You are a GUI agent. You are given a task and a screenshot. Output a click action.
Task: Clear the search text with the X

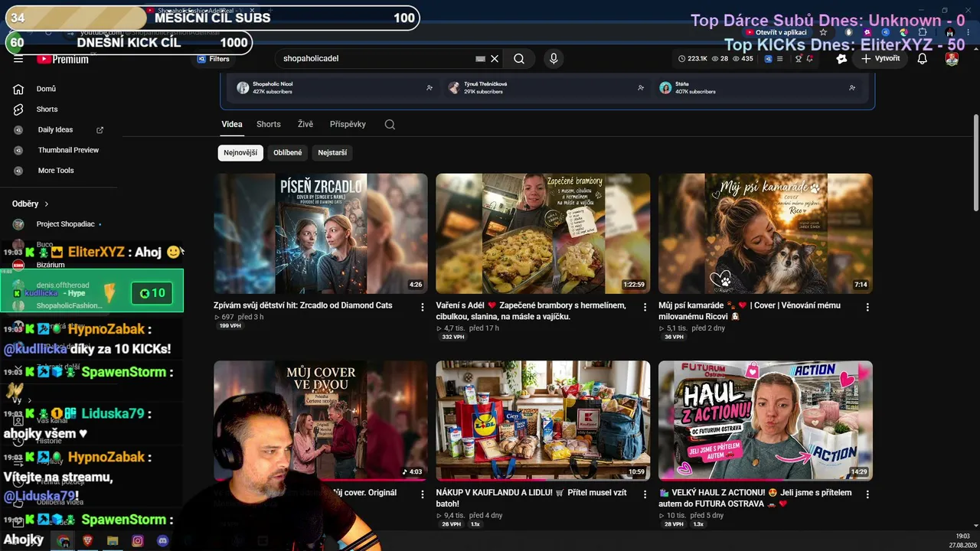(495, 59)
